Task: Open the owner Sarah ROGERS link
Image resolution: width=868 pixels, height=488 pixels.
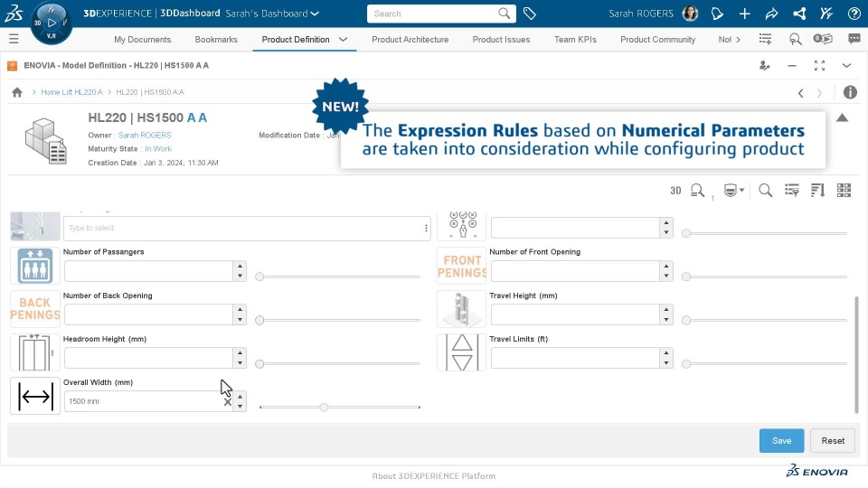Action: [x=145, y=135]
